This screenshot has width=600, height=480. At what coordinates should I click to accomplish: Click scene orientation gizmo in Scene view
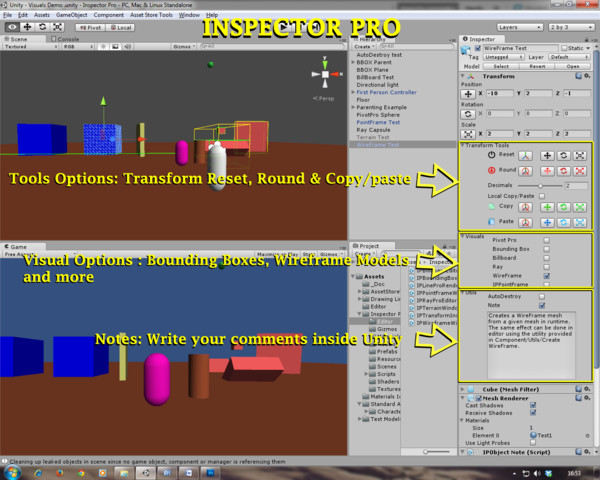(x=325, y=74)
